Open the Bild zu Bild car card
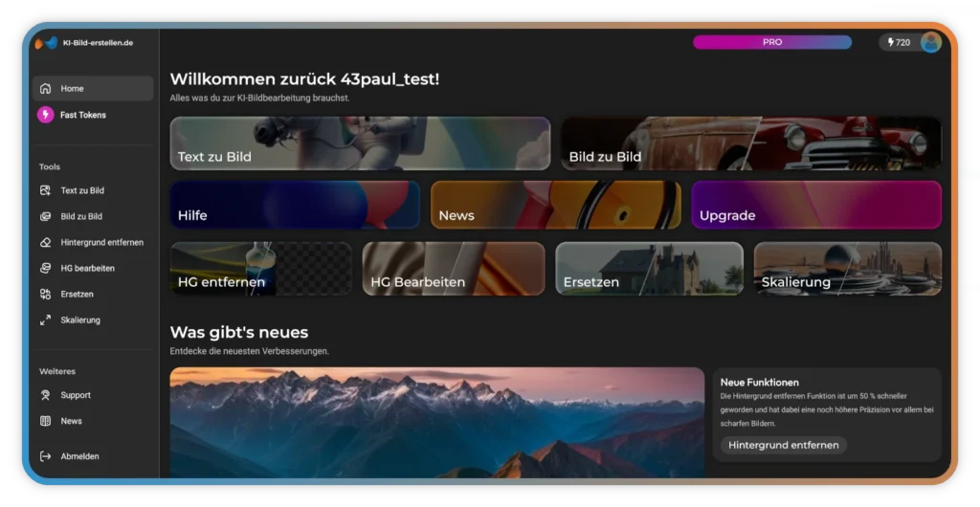The image size is (980, 507). tap(750, 143)
